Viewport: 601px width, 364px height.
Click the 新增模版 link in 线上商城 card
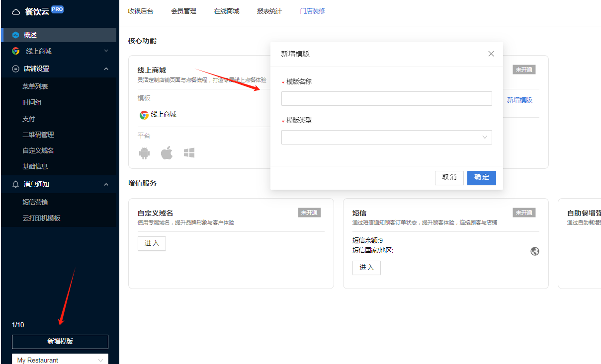519,100
